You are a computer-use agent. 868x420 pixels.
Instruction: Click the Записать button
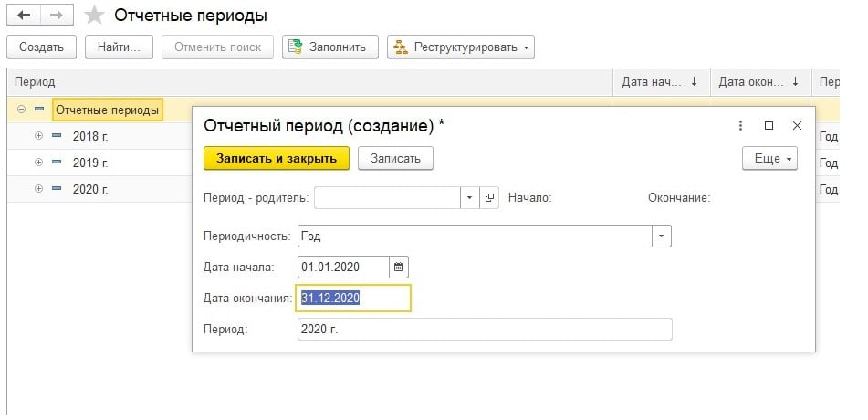coord(395,158)
